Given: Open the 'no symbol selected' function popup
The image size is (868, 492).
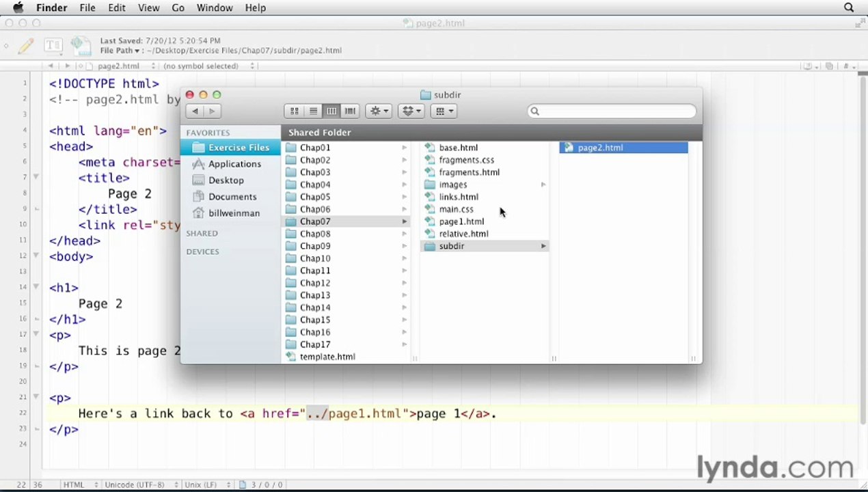Looking at the screenshot, I should pyautogui.click(x=208, y=66).
